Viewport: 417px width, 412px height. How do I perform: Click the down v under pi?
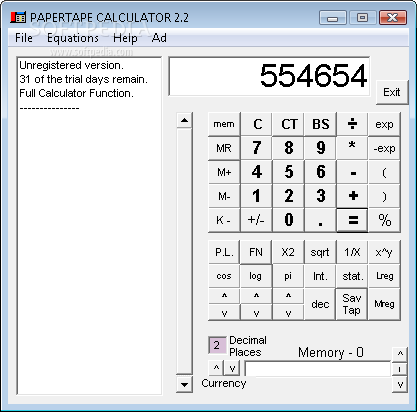click(x=288, y=313)
